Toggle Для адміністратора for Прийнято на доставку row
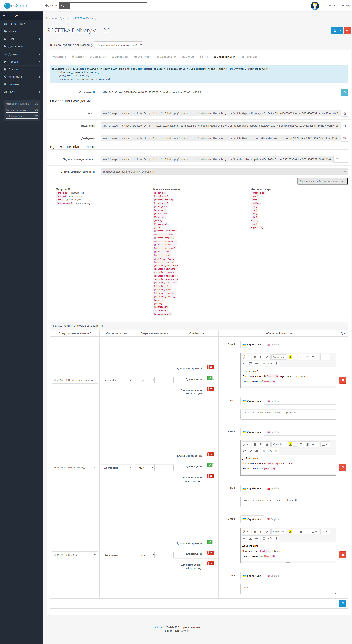The image size is (352, 644). (210, 367)
